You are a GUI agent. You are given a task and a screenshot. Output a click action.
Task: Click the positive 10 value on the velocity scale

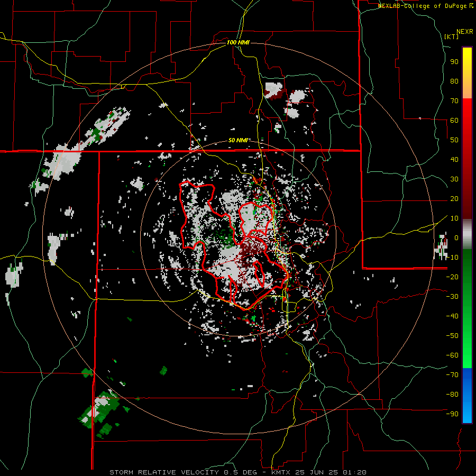[454, 218]
